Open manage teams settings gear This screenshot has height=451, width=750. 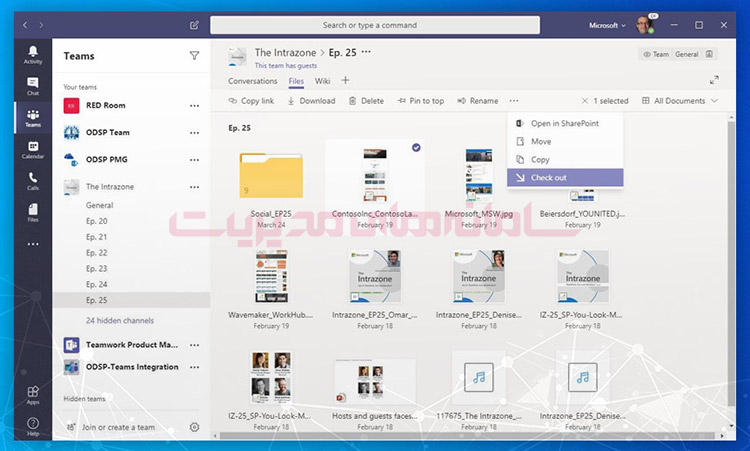(x=194, y=427)
